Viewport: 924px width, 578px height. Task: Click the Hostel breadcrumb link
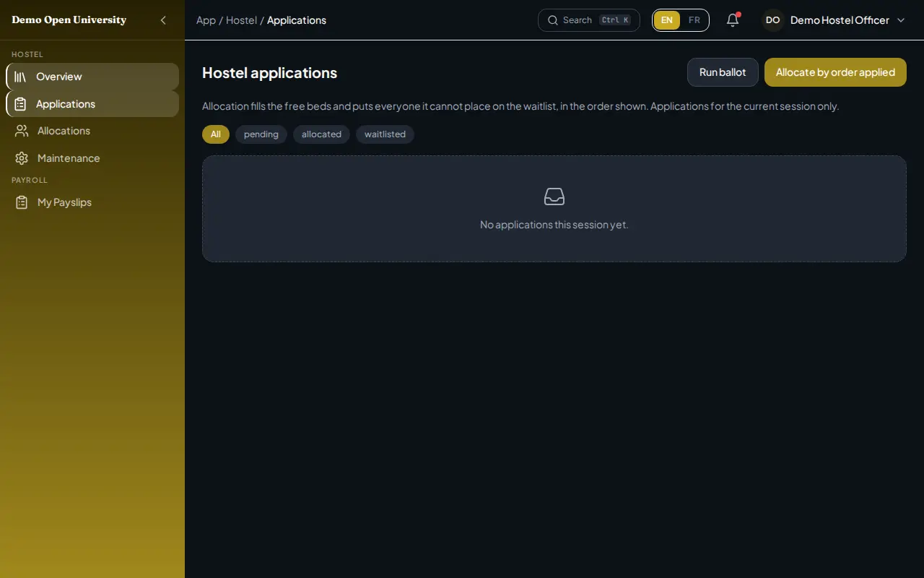tap(241, 20)
